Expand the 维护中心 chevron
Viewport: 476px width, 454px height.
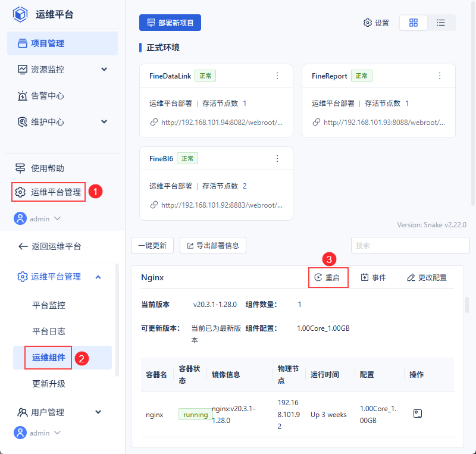(x=104, y=122)
